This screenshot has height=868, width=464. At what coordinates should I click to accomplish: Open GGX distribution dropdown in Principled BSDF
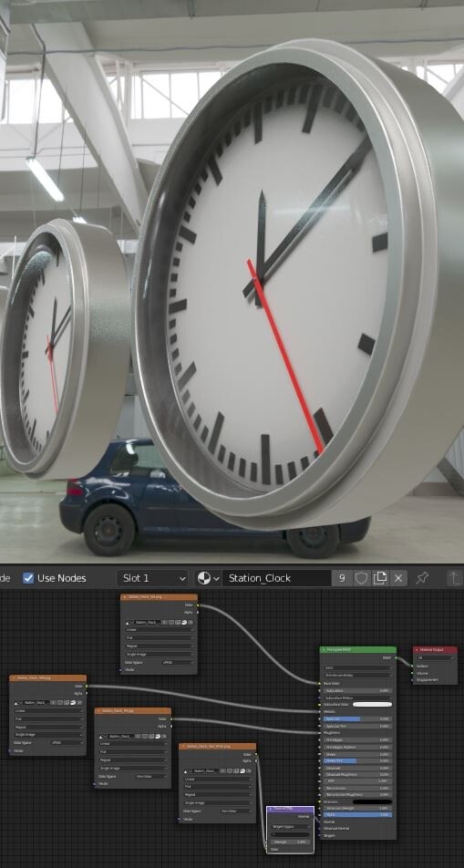[358, 667]
